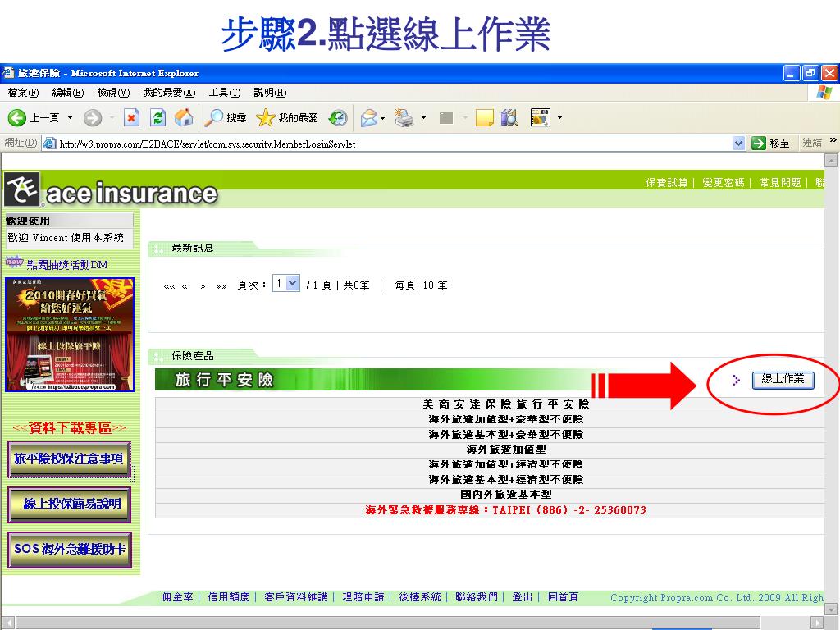Click the 信用額度 footer link
The height and width of the screenshot is (630, 840).
click(229, 597)
